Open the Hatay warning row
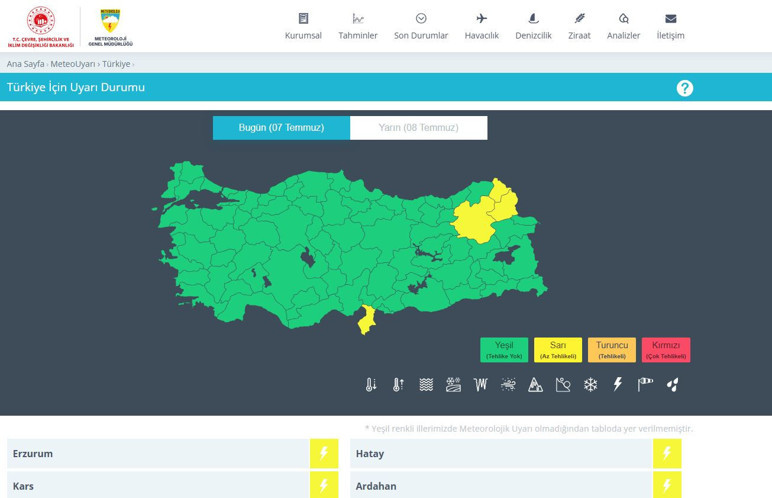This screenshot has width=772, height=498. pos(515,453)
